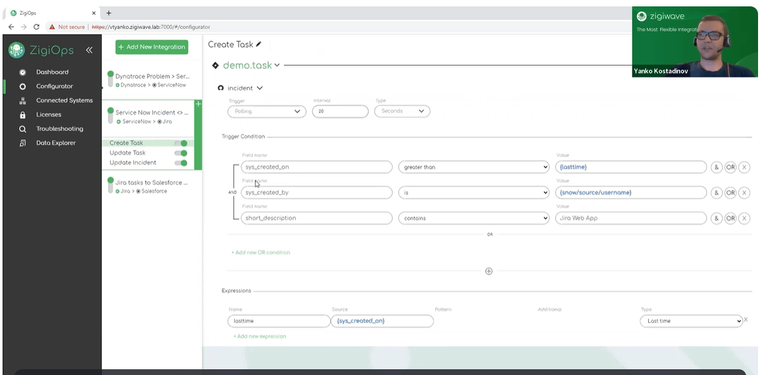
Task: Toggle the Service Now Incident integration switch
Action: (111, 115)
